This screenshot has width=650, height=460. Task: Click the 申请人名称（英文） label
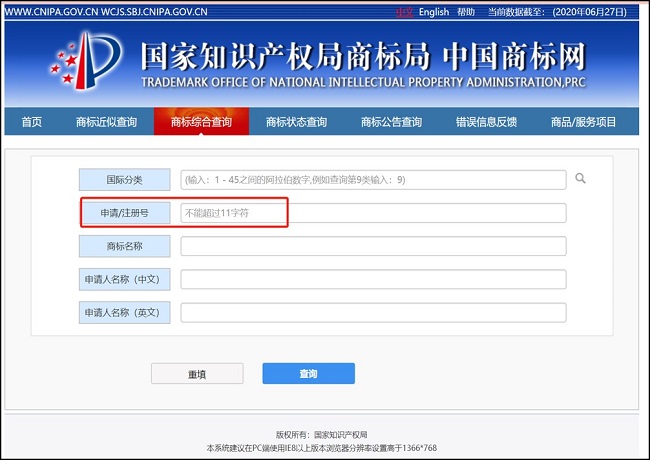click(x=124, y=312)
